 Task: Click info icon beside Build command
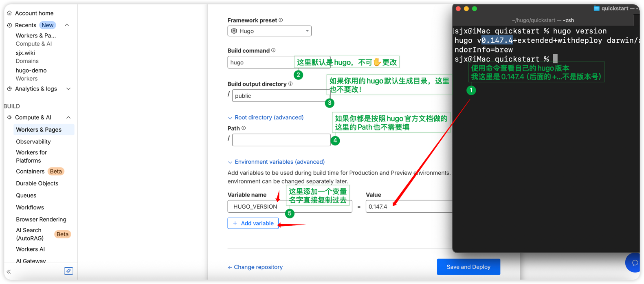click(273, 51)
